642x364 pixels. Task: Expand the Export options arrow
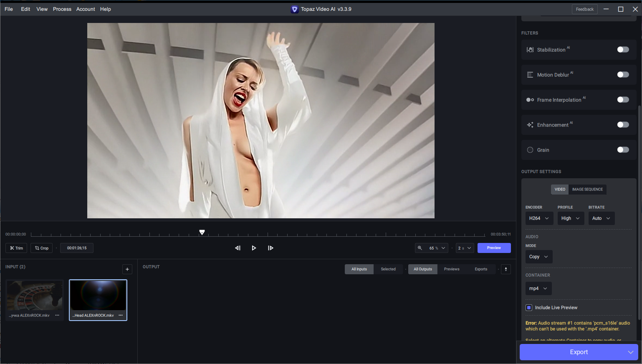pos(631,352)
